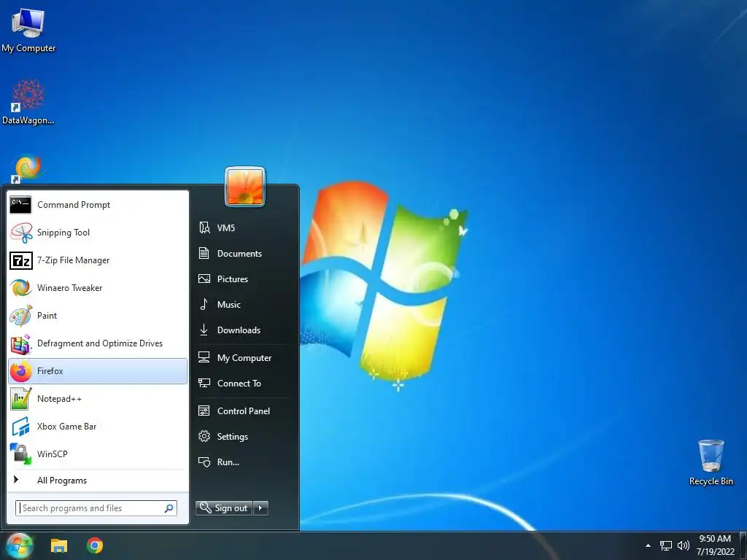
Task: Click the Search programs and files field
Action: (x=96, y=508)
